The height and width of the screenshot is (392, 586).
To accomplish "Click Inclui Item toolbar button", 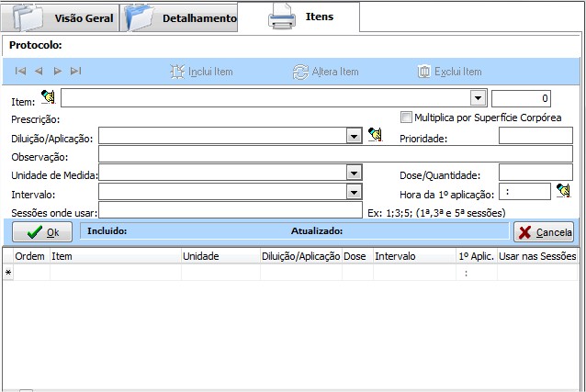I will pos(202,72).
